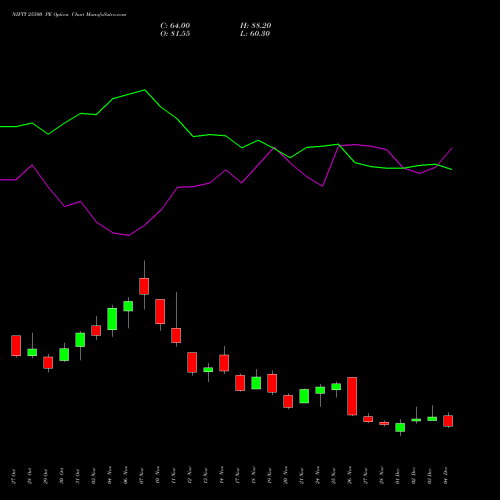Select the open value O: 81.55

point(175,34)
